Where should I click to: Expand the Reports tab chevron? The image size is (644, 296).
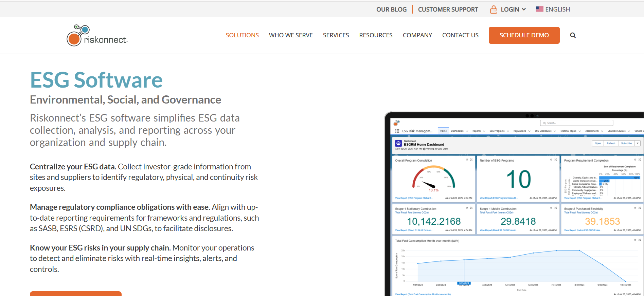(x=484, y=131)
